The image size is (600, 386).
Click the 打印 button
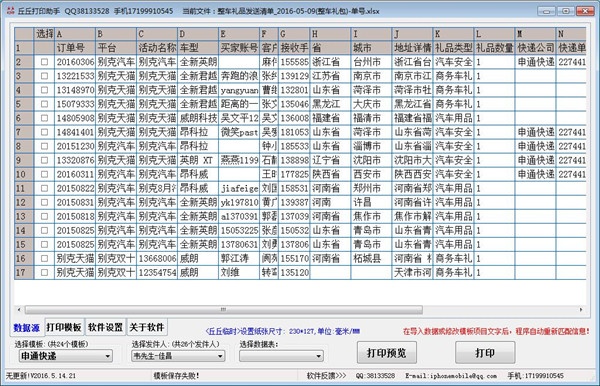[485, 353]
